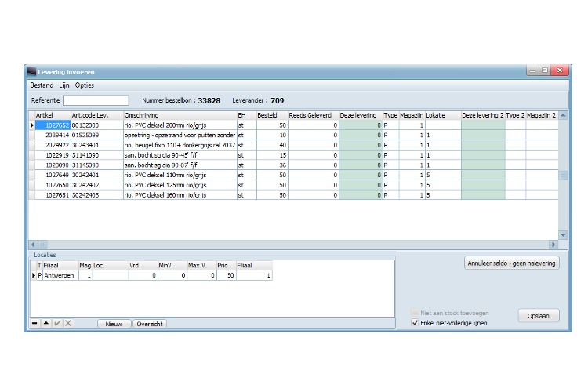Click the Mag column header in Locaties
Image resolution: width=588 pixels, height=392 pixels.
click(85, 266)
